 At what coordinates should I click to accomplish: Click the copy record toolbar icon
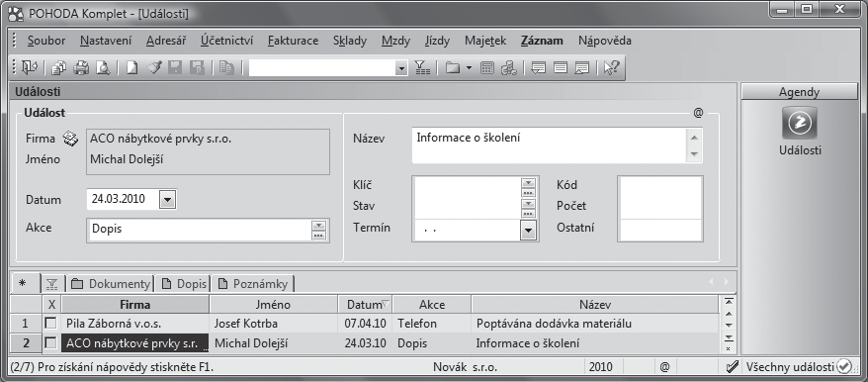[59, 67]
